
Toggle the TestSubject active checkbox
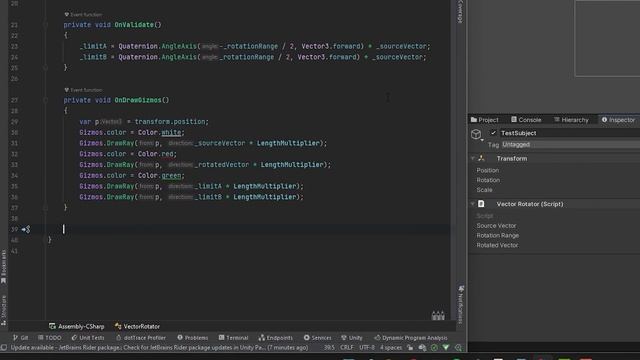(493, 133)
